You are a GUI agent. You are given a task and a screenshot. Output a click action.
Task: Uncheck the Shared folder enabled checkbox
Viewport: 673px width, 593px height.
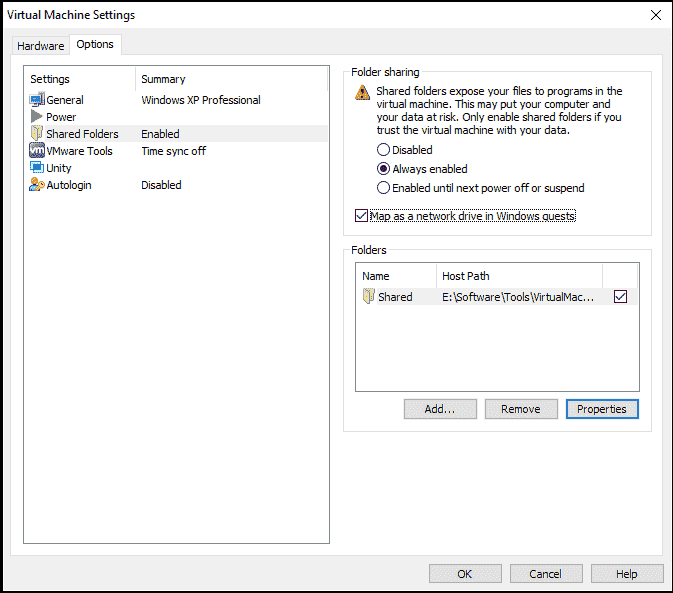(621, 297)
